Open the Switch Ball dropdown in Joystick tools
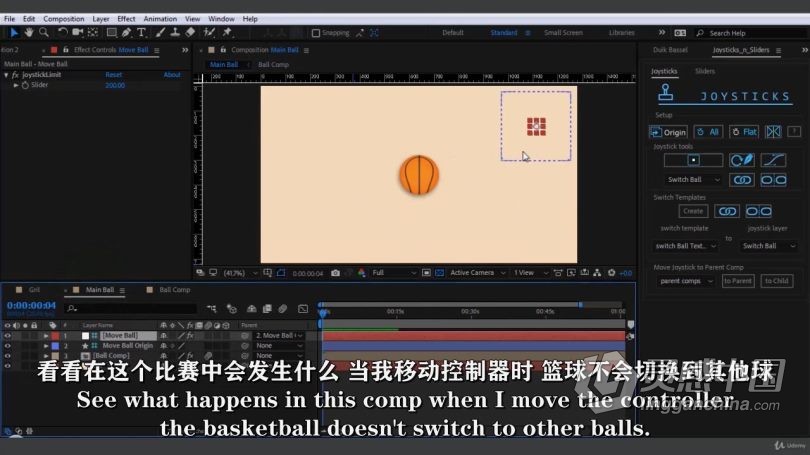This screenshot has height=455, width=810. (x=693, y=180)
